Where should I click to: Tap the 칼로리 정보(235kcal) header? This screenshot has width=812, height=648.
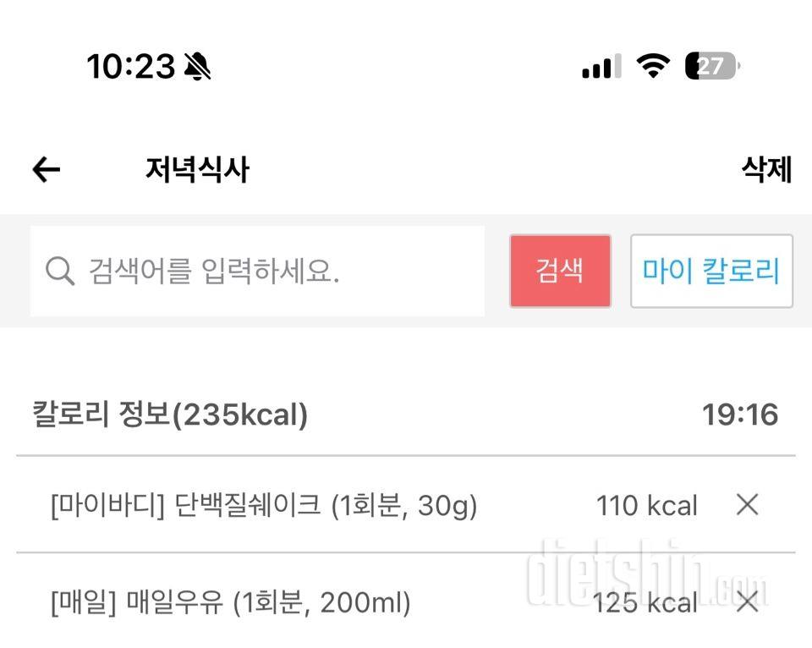pyautogui.click(x=170, y=415)
